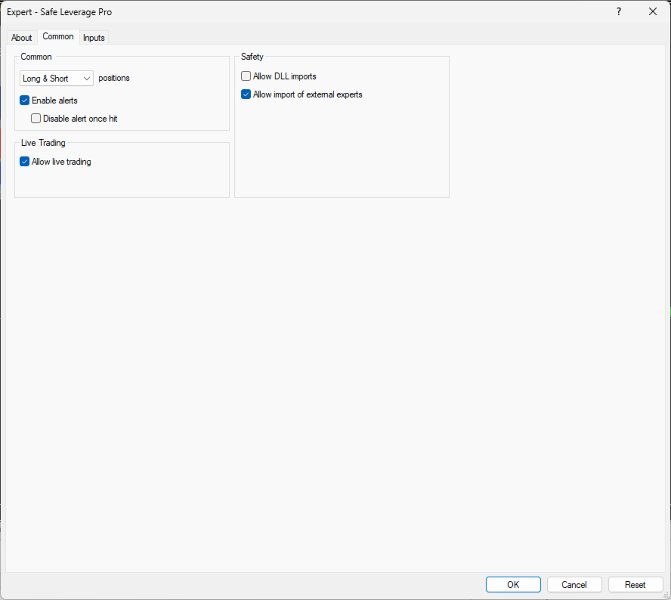Open the Long & Short positions dropdown
671x600 pixels.
(x=56, y=78)
